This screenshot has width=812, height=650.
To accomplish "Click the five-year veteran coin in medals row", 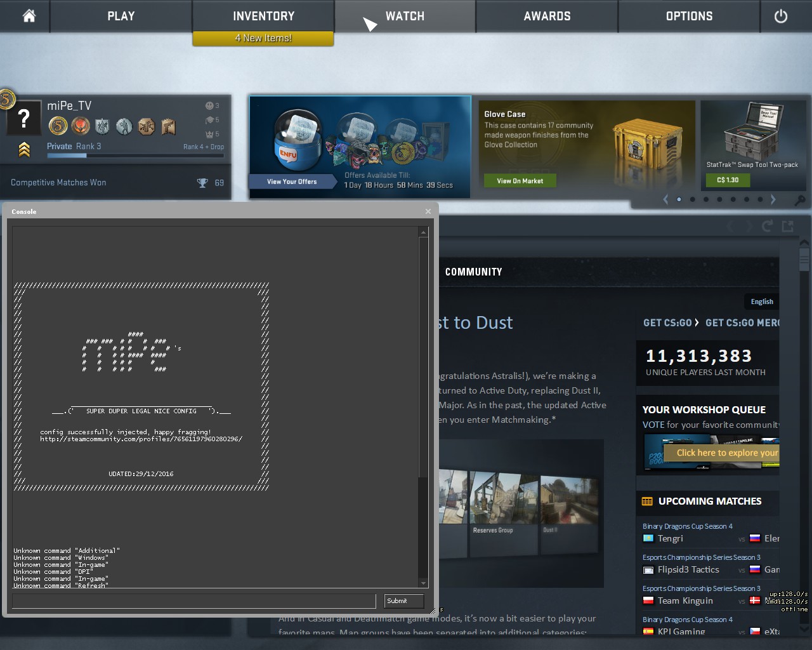I will tap(58, 126).
